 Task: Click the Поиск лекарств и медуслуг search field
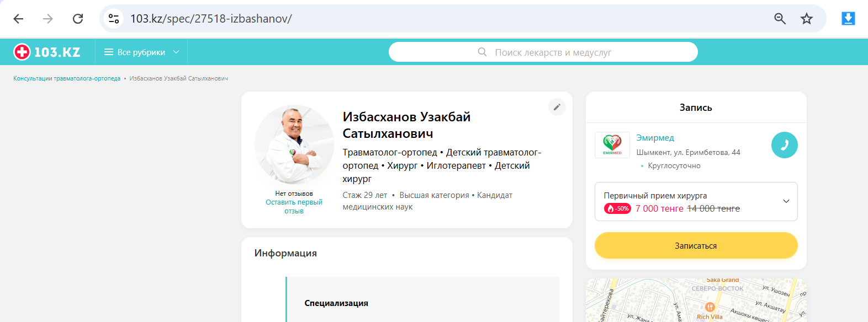[x=543, y=52]
